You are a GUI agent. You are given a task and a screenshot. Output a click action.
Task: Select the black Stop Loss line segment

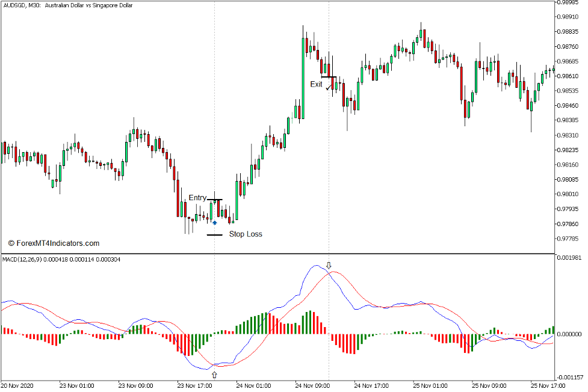pos(215,234)
